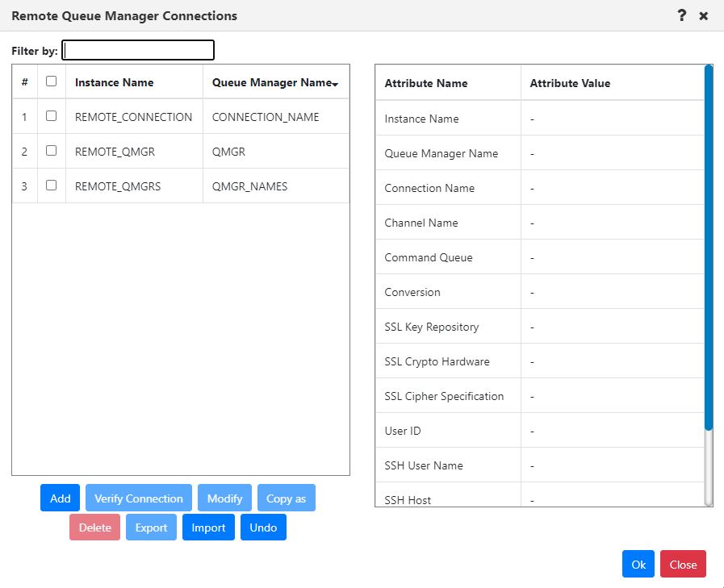Image resolution: width=724 pixels, height=588 pixels.
Task: Close the dialog with the X icon
Action: click(704, 16)
